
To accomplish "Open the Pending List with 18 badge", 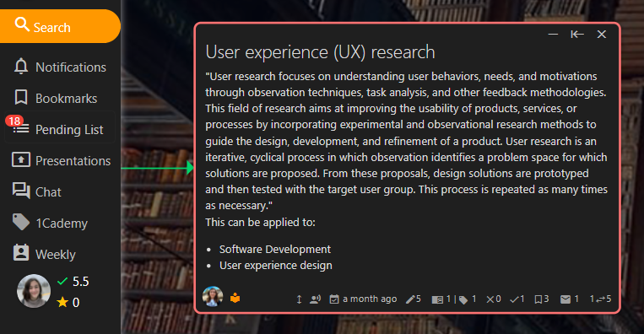I will pyautogui.click(x=60, y=129).
